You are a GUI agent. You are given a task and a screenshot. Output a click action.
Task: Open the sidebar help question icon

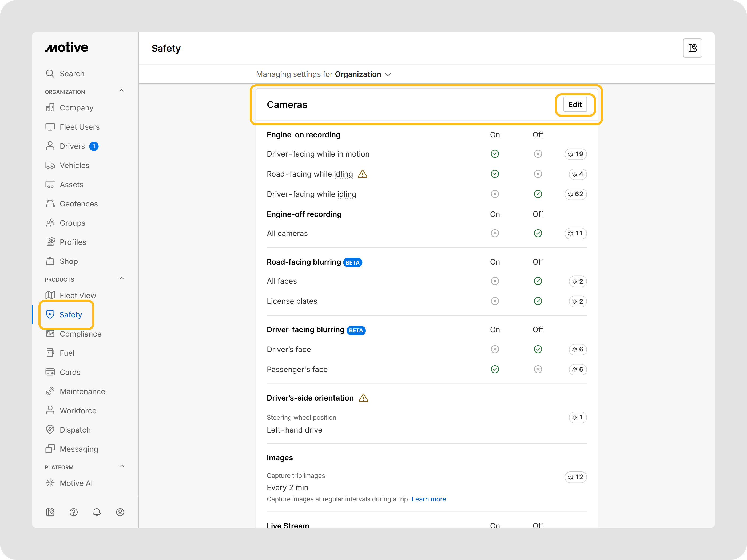coord(74,512)
